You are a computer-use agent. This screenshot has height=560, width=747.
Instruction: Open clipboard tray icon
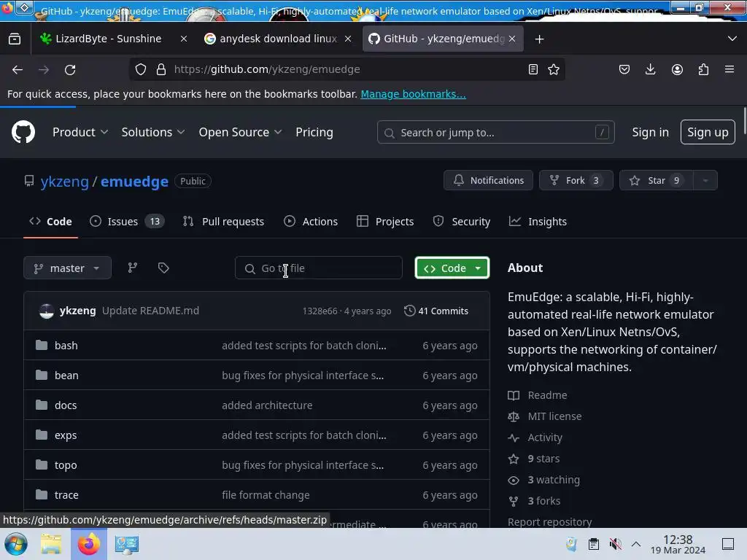pyautogui.click(x=594, y=544)
